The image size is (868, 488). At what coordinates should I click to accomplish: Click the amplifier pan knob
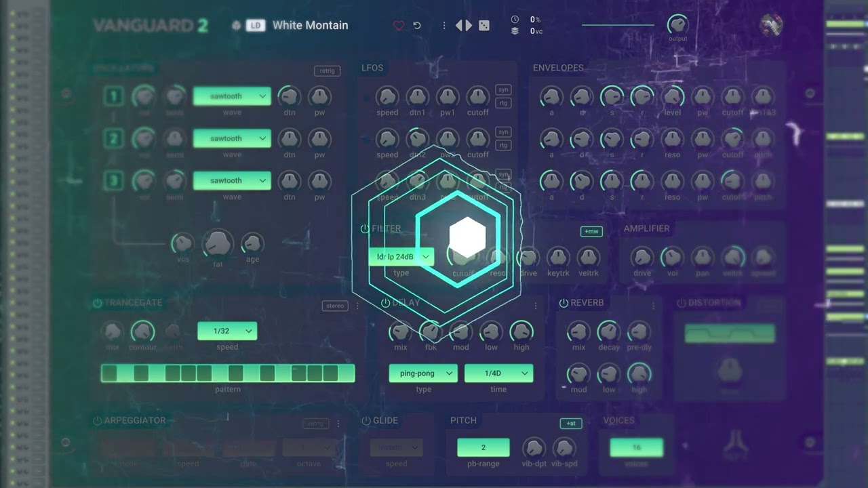click(x=703, y=257)
